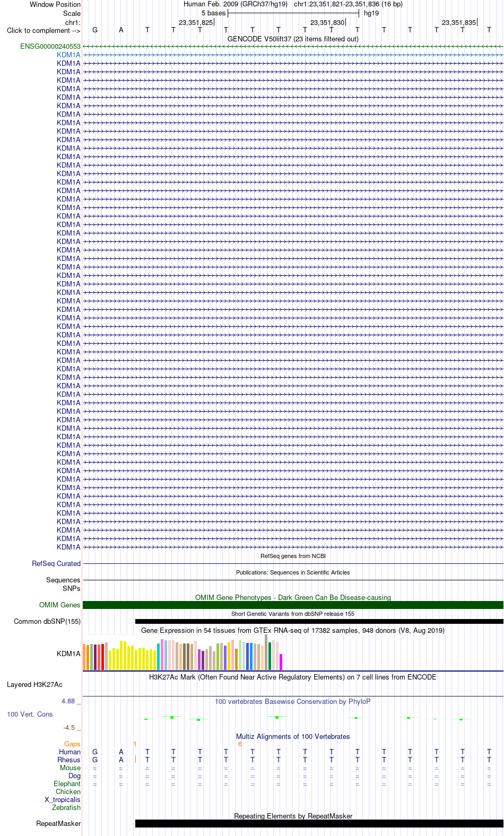Select the Human alignment row label

click(69, 752)
